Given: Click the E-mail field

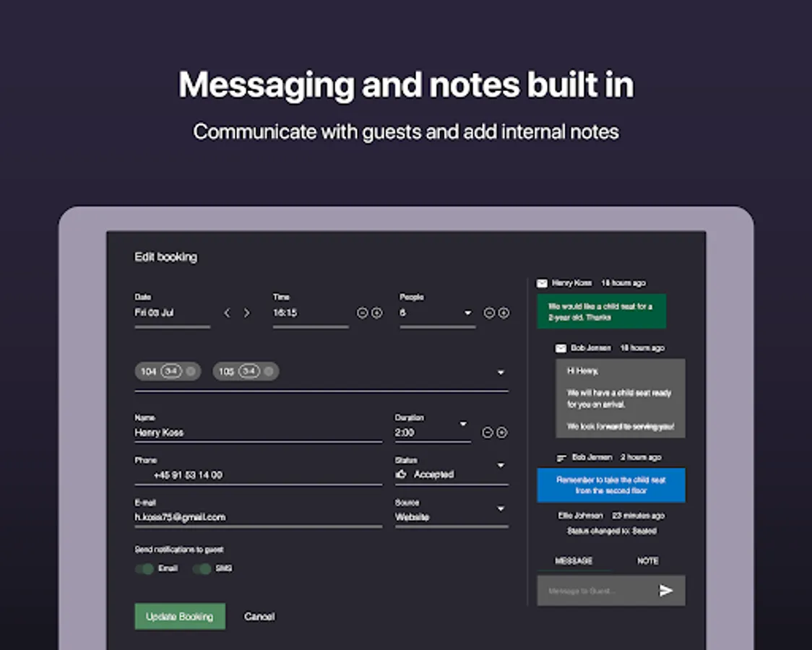Looking at the screenshot, I should (259, 517).
